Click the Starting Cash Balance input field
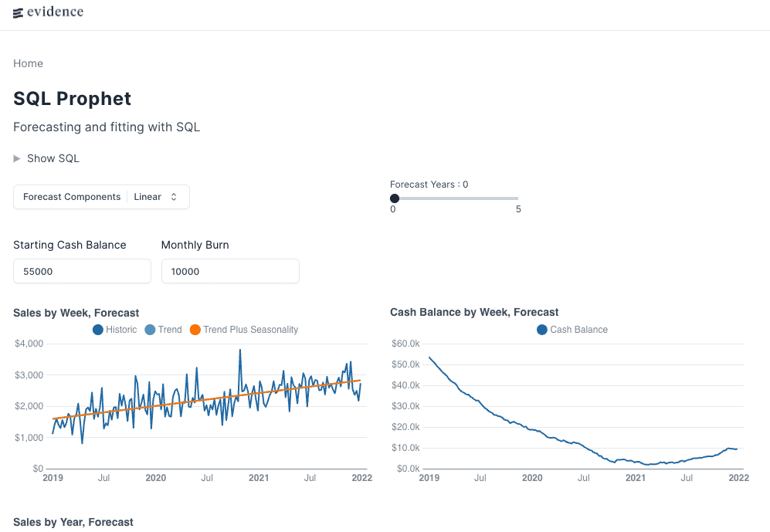This screenshot has height=532, width=770. pyautogui.click(x=82, y=271)
